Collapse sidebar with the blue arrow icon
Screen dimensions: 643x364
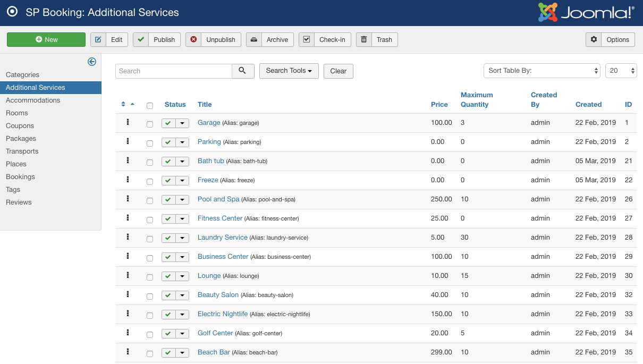(x=92, y=62)
